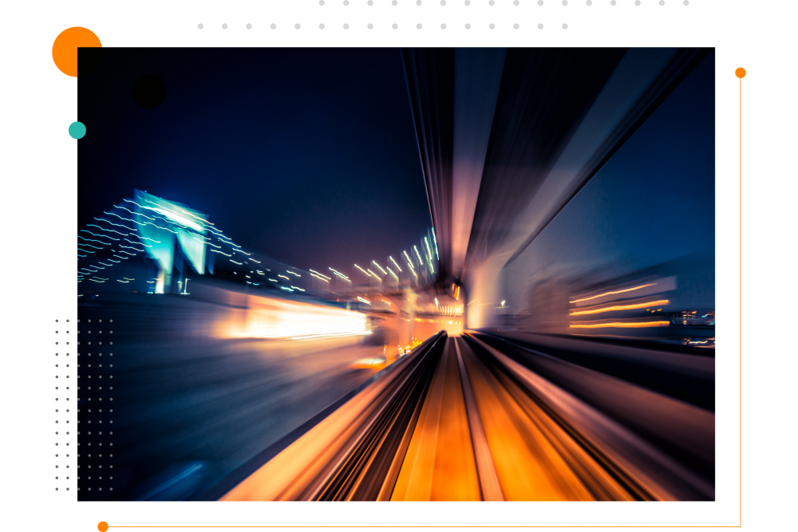Click the orange dot atop right line
The height and width of the screenshot is (532, 798).
[741, 73]
